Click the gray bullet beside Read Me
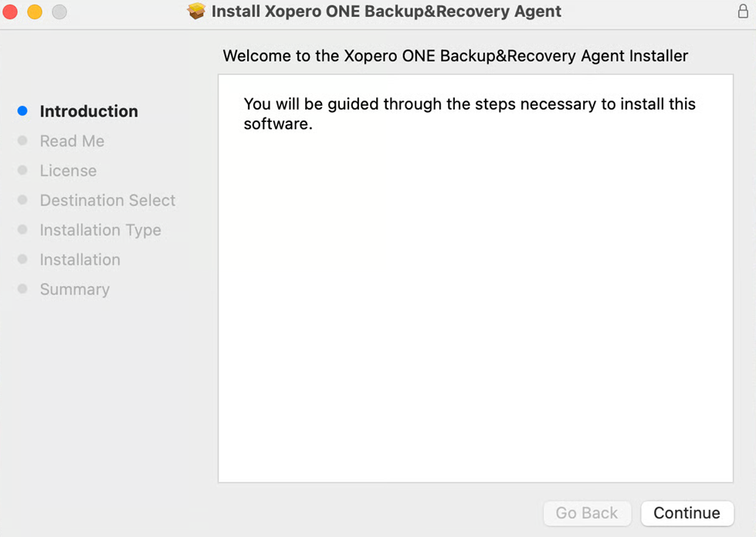Screen dimensions: 756x537 pos(22,141)
